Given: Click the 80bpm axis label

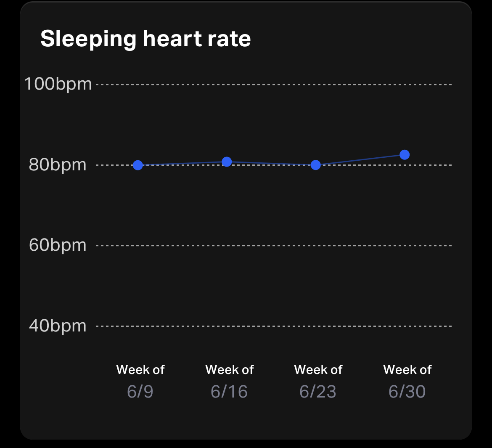Looking at the screenshot, I should pyautogui.click(x=58, y=165).
